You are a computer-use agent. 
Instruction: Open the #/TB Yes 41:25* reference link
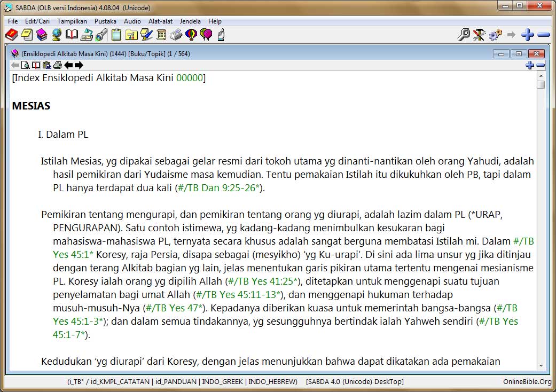262,281
